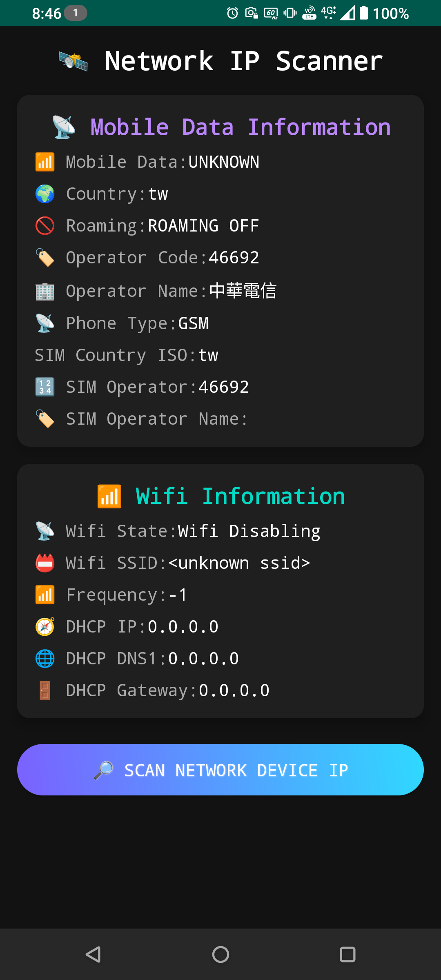Tap the prohibited sign icon beside Roaming
The width and height of the screenshot is (441, 980).
tap(45, 226)
